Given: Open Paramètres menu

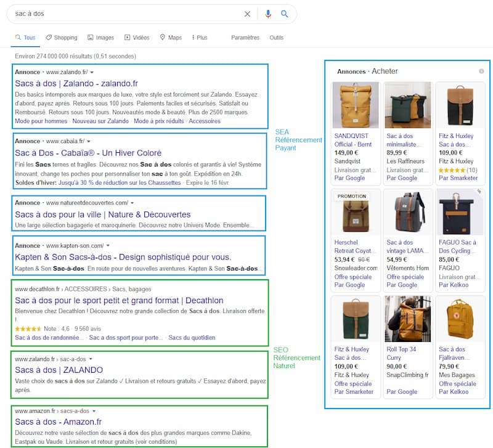Looking at the screenshot, I should point(245,38).
